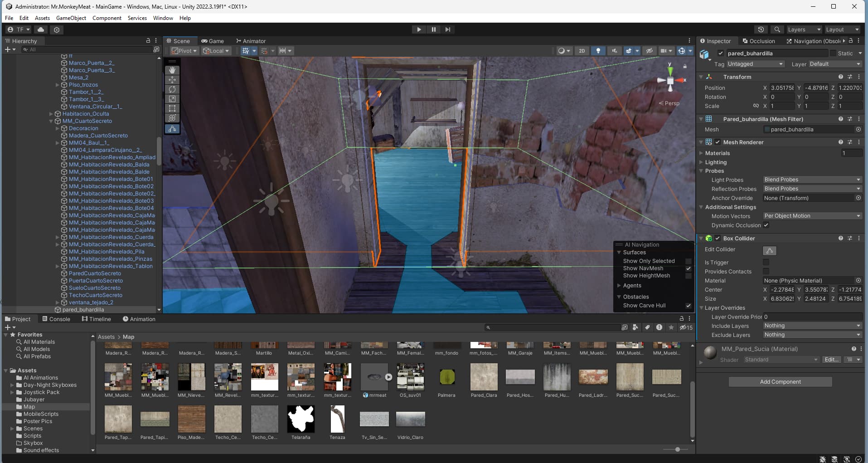The width and height of the screenshot is (868, 463).
Task: Collapse MM_CuartoSecreto in Hierarchy
Action: click(51, 121)
